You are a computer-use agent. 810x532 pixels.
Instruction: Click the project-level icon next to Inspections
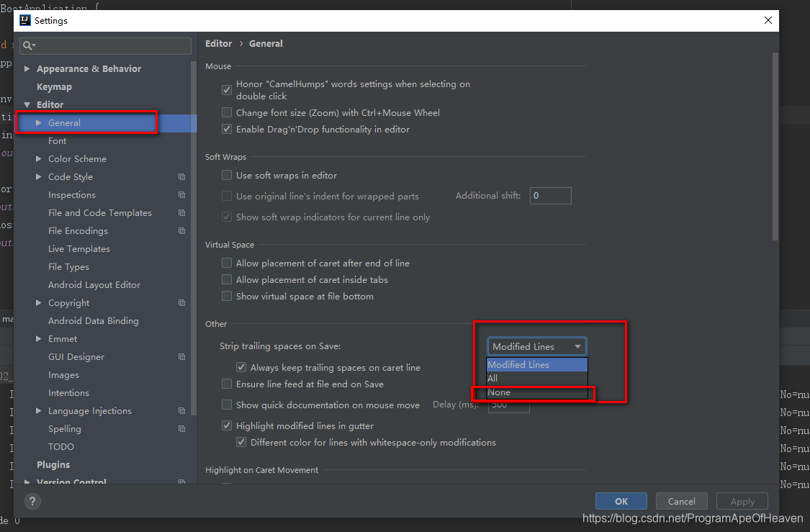point(182,194)
